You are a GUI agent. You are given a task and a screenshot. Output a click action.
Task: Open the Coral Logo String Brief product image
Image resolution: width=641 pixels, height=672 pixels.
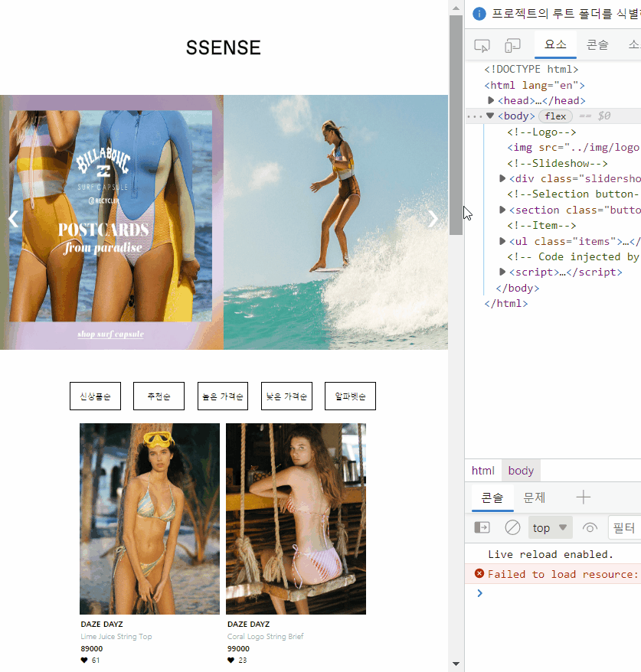tap(296, 519)
